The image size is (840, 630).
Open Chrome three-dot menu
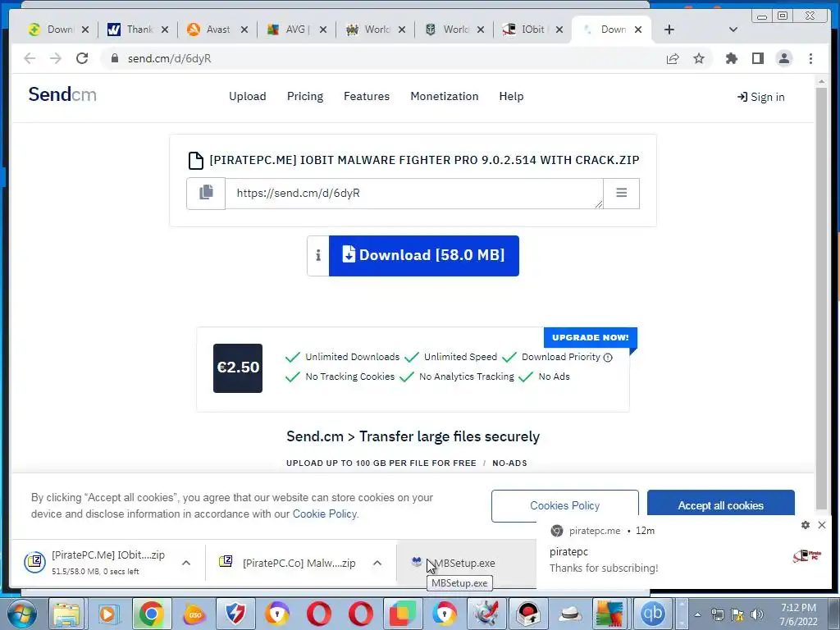(x=810, y=58)
